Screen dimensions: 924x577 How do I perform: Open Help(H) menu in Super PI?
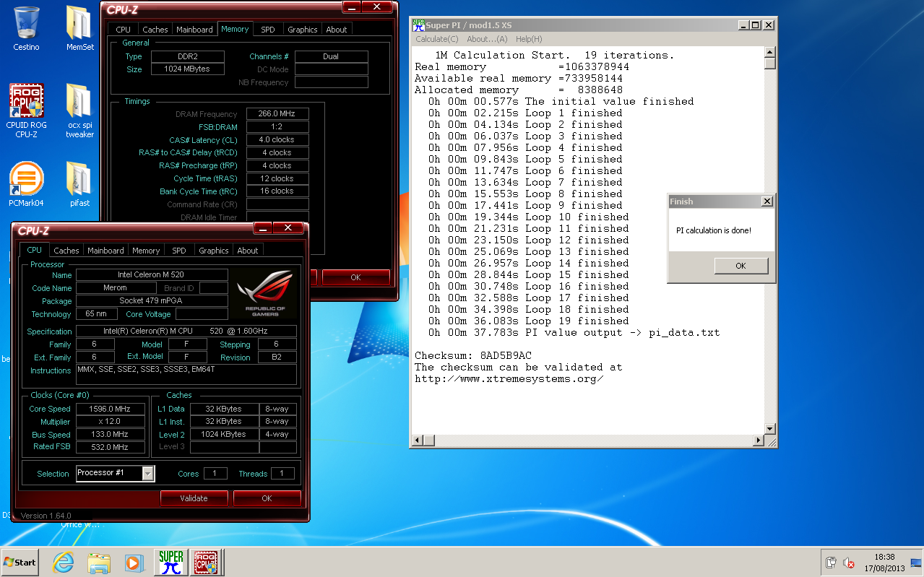click(529, 39)
